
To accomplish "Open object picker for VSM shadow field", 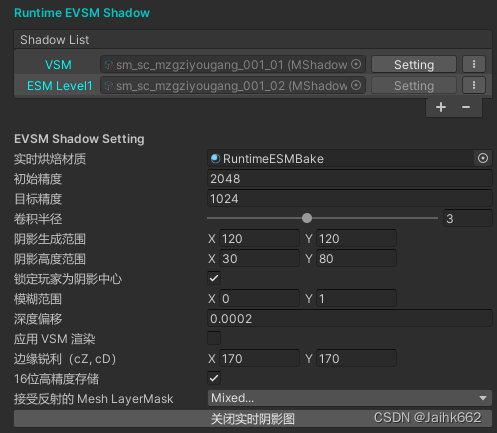I will point(356,64).
